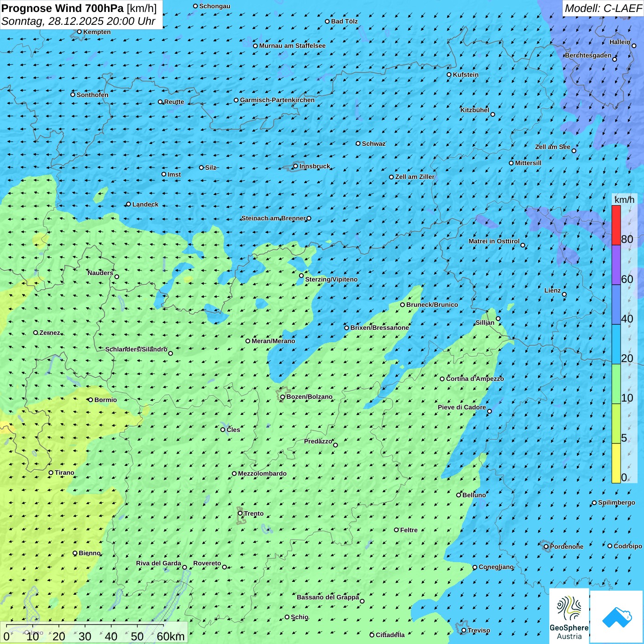Click the Kempten location marker
The height and width of the screenshot is (644, 644).
tap(79, 32)
